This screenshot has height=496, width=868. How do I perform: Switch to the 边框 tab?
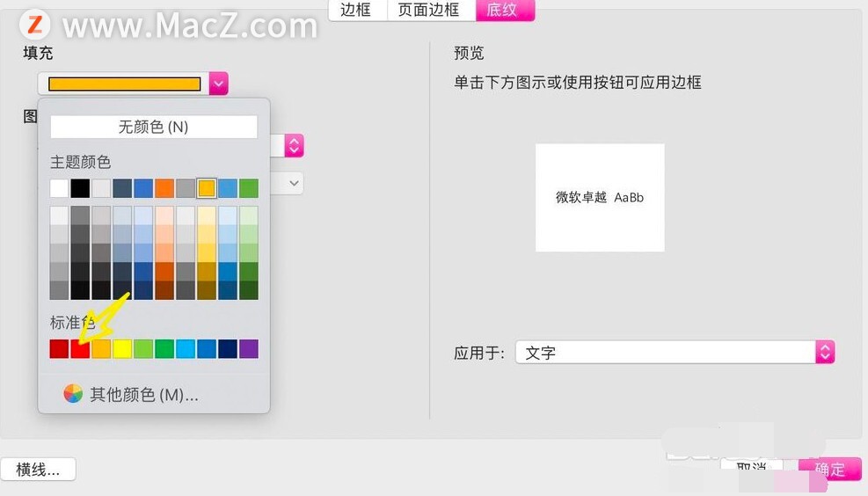click(x=356, y=10)
